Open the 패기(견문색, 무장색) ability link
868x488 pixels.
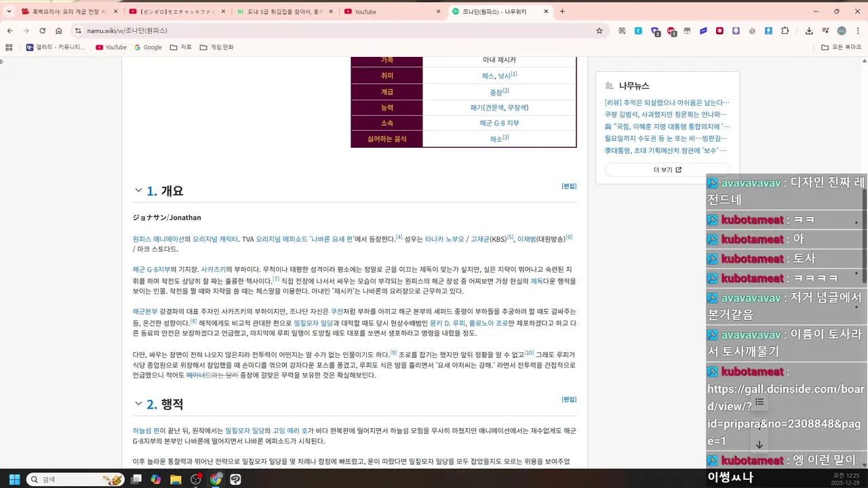[x=499, y=108]
